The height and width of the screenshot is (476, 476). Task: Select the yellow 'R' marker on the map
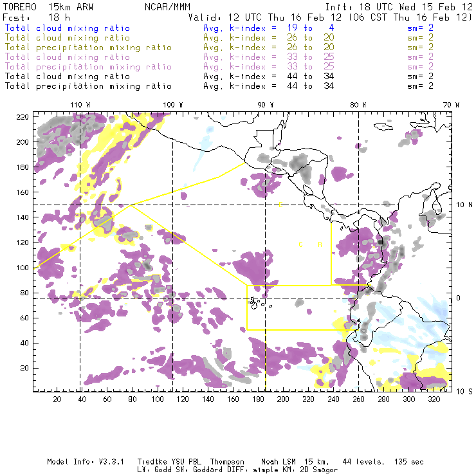point(320,244)
